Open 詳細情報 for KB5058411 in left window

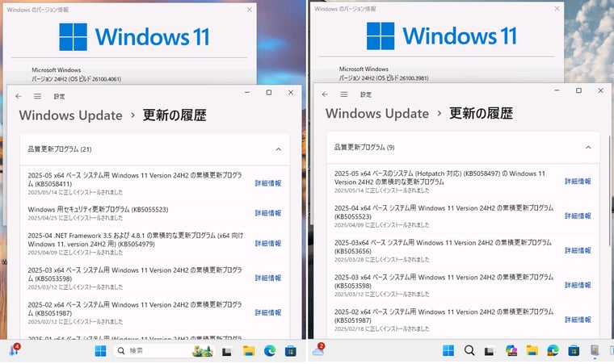268,183
